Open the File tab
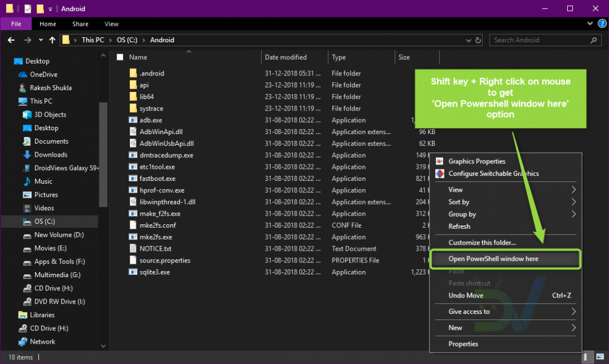The width and height of the screenshot is (609, 364). [x=16, y=24]
